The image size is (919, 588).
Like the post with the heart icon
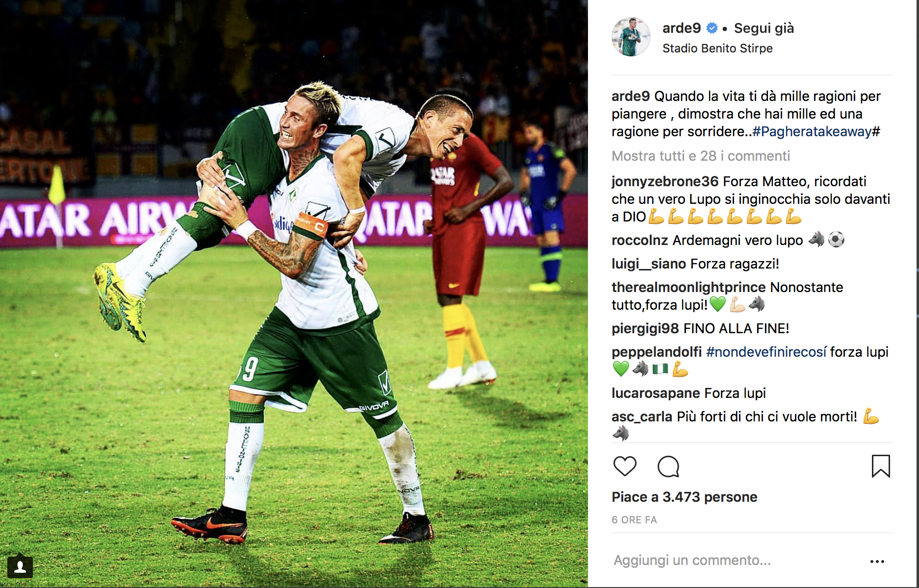point(625,466)
